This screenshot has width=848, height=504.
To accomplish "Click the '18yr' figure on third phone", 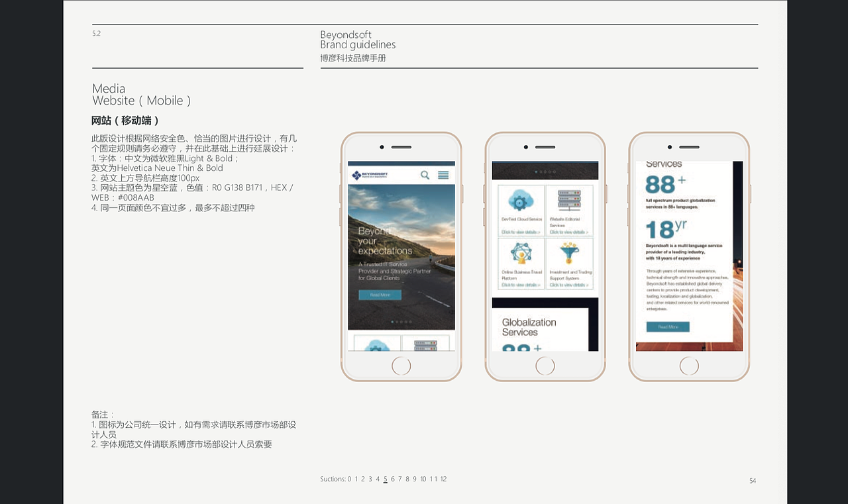I will (666, 229).
